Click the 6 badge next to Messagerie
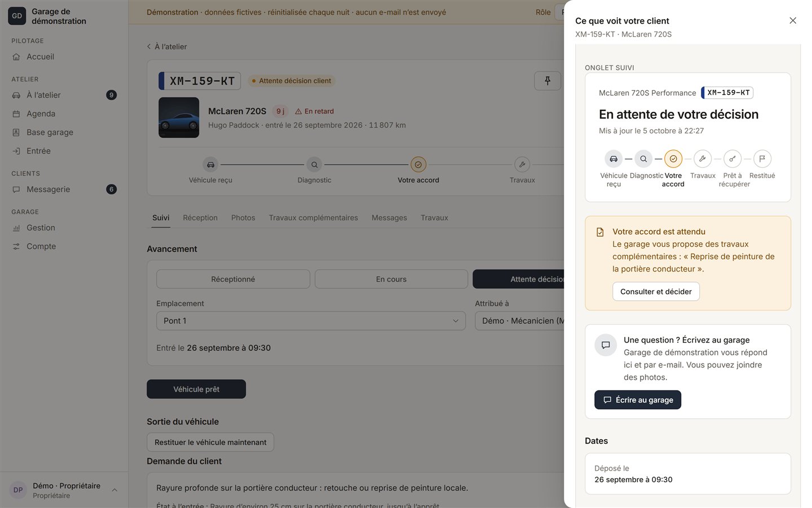 [112, 189]
